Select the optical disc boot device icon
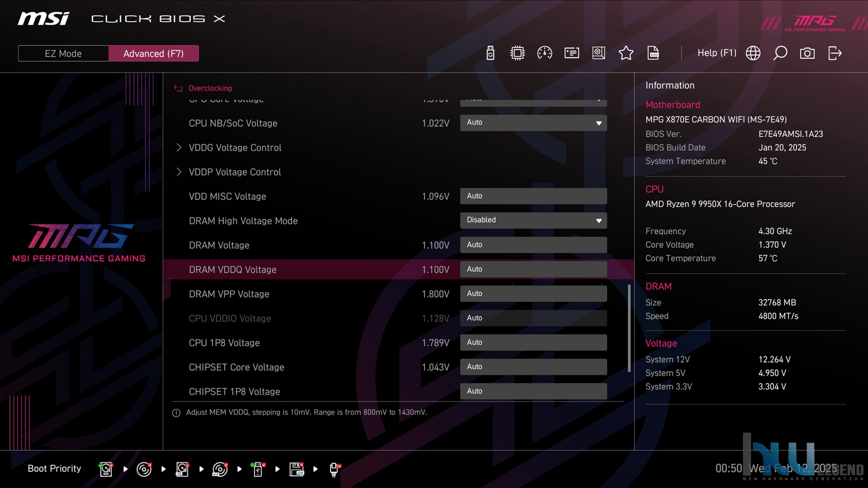This screenshot has height=488, width=868. pos(144,469)
